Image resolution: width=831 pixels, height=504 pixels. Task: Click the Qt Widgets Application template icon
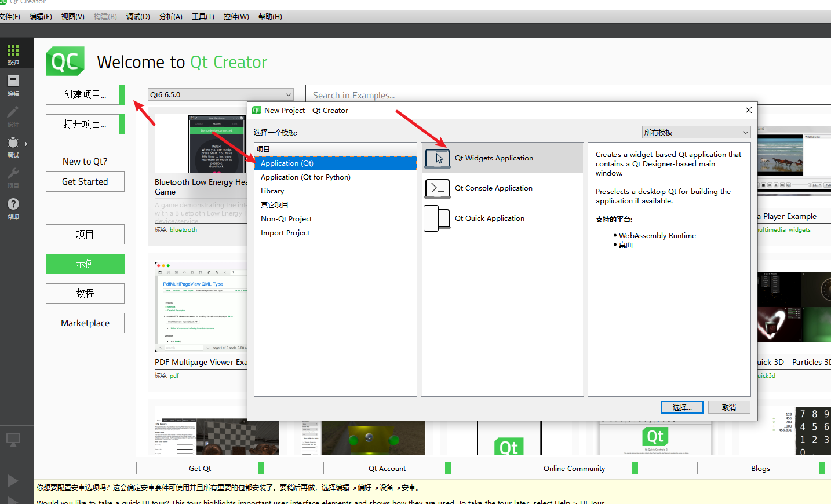pos(438,158)
